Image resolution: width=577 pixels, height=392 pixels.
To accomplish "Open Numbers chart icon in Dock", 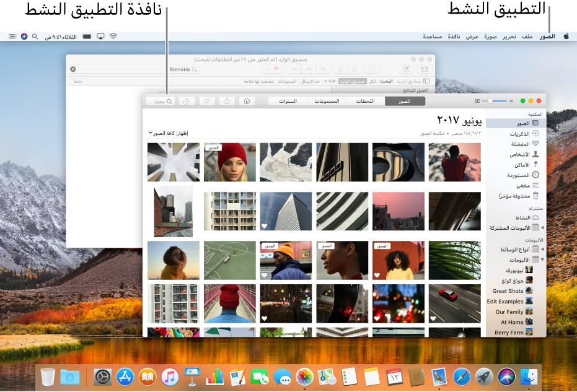I will pyautogui.click(x=214, y=377).
